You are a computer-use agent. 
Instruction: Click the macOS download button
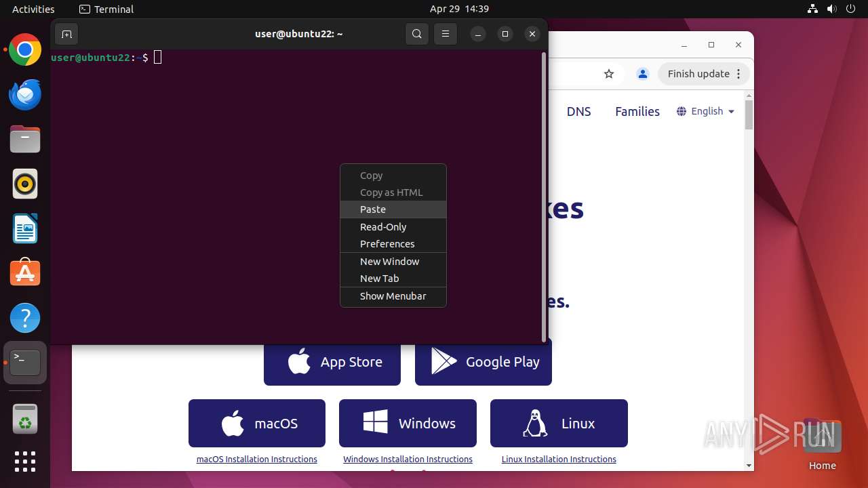[x=257, y=423]
